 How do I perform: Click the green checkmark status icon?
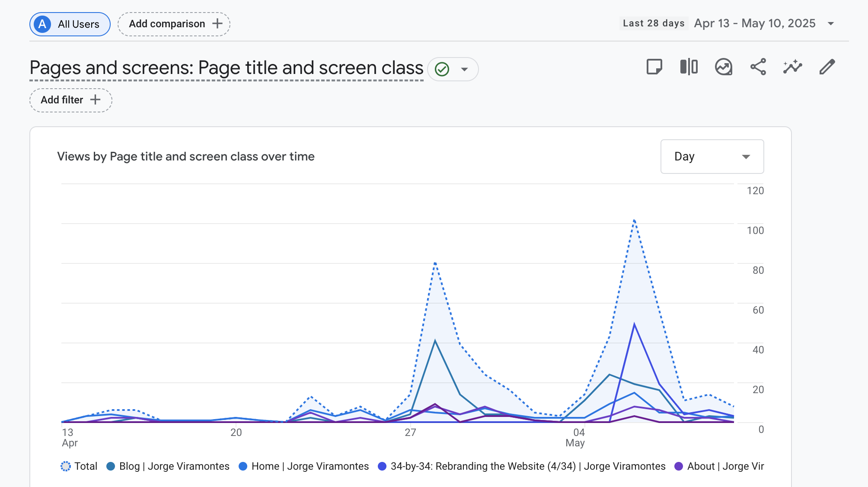[442, 69]
